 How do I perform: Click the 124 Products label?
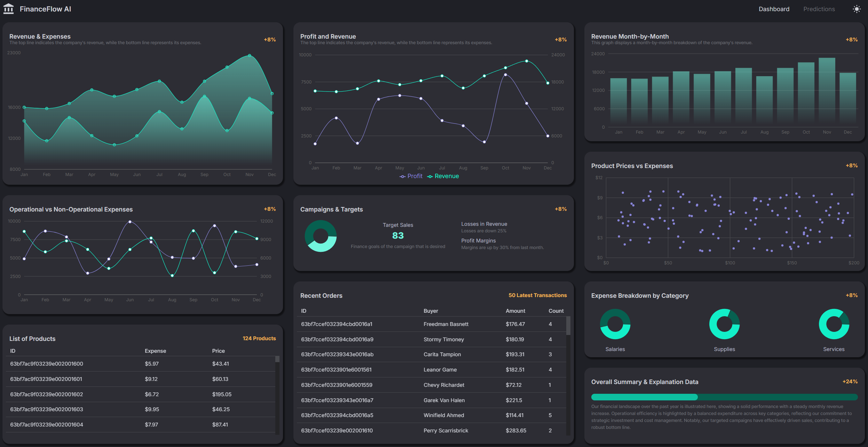[259, 338]
